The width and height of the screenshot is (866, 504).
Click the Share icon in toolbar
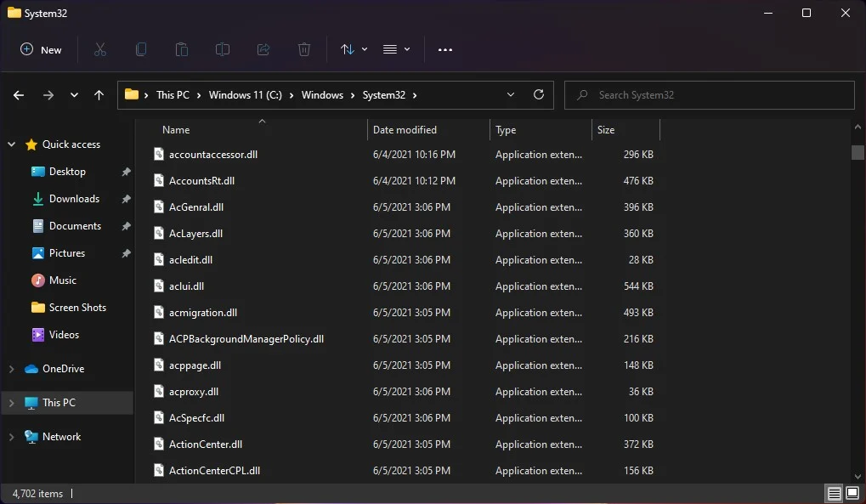(x=263, y=50)
